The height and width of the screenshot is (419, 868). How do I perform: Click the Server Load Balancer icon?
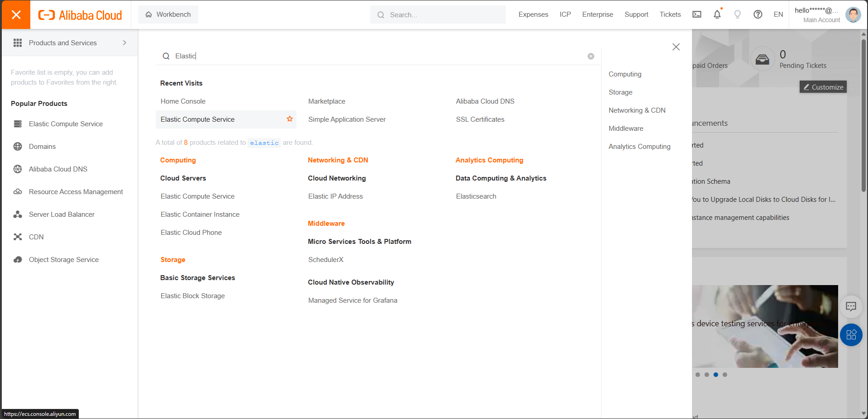pos(18,214)
